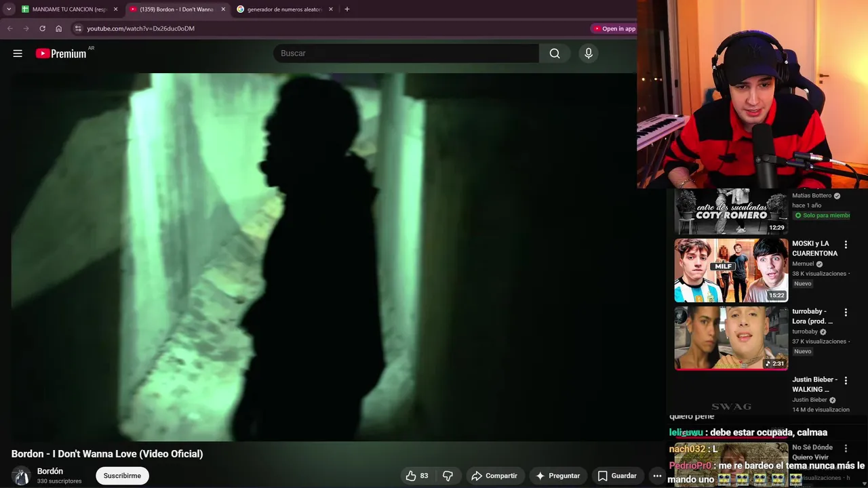Click Nuevo badge under MOSKI video
Viewport: 868px width, 488px height.
coord(802,284)
